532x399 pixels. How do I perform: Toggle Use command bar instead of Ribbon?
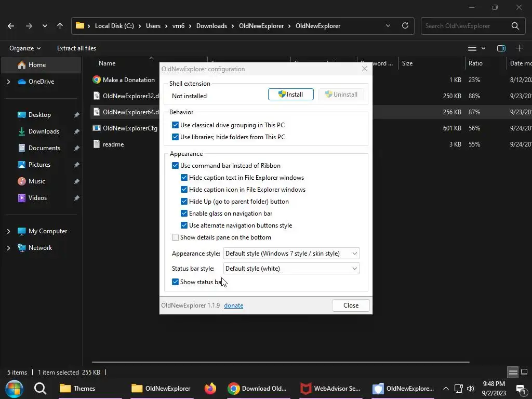tap(175, 165)
